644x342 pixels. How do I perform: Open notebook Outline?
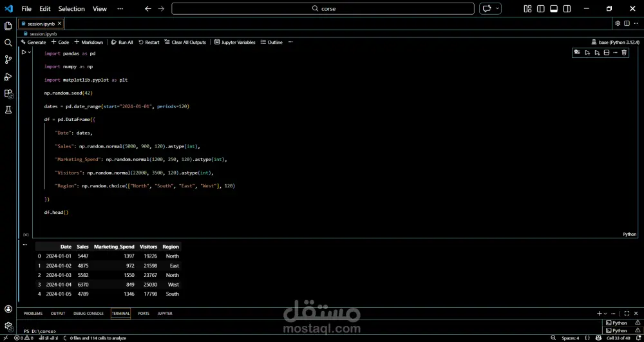coord(272,42)
